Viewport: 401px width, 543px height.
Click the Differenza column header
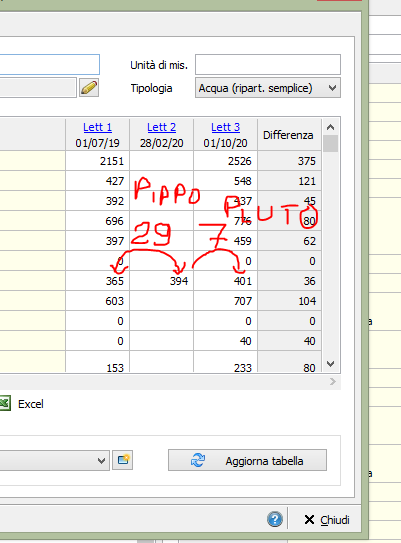(289, 135)
